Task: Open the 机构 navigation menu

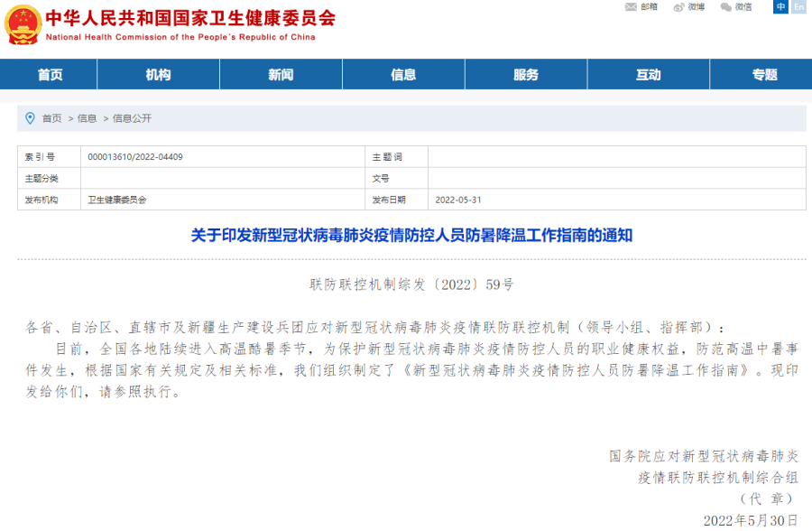Action: point(159,74)
